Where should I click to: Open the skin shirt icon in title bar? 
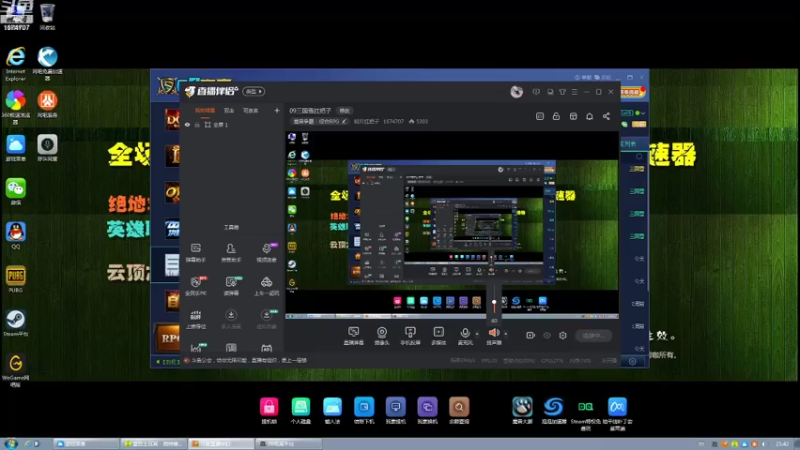pos(562,92)
